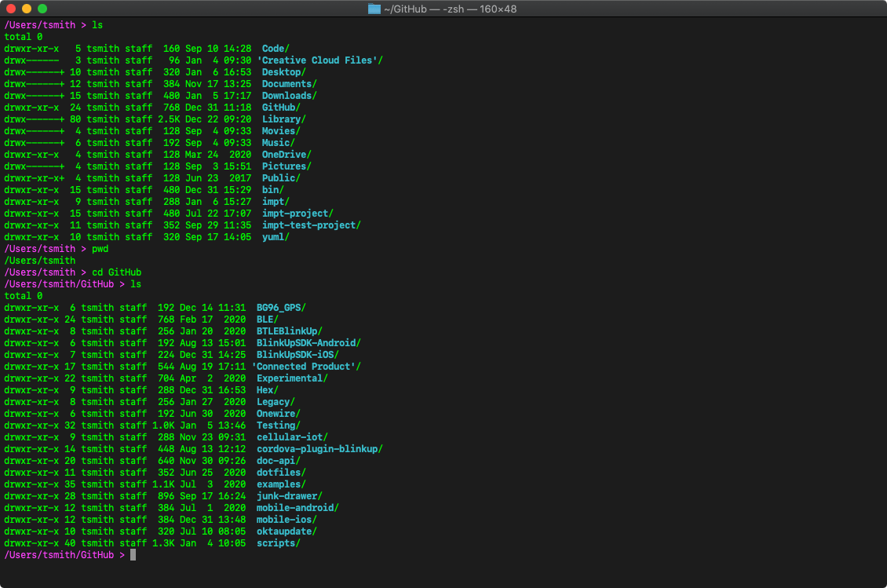Click the oktaupdate directory name
Viewport: 887px width, 588px height.
click(285, 531)
